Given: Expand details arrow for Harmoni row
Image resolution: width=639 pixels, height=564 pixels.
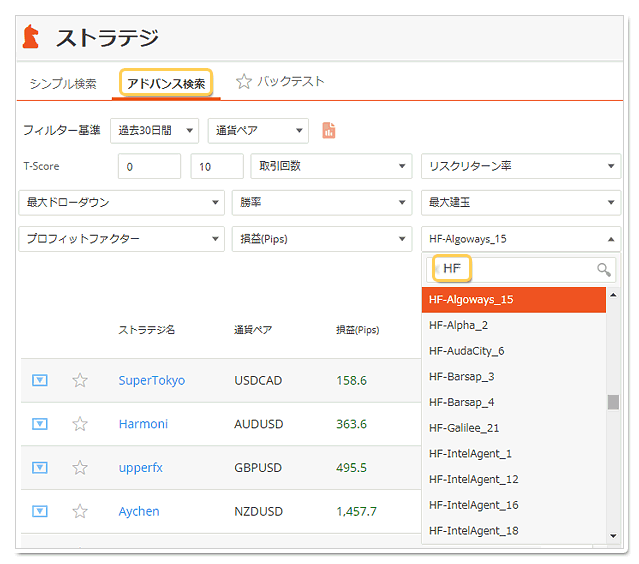Looking at the screenshot, I should pos(40,424).
